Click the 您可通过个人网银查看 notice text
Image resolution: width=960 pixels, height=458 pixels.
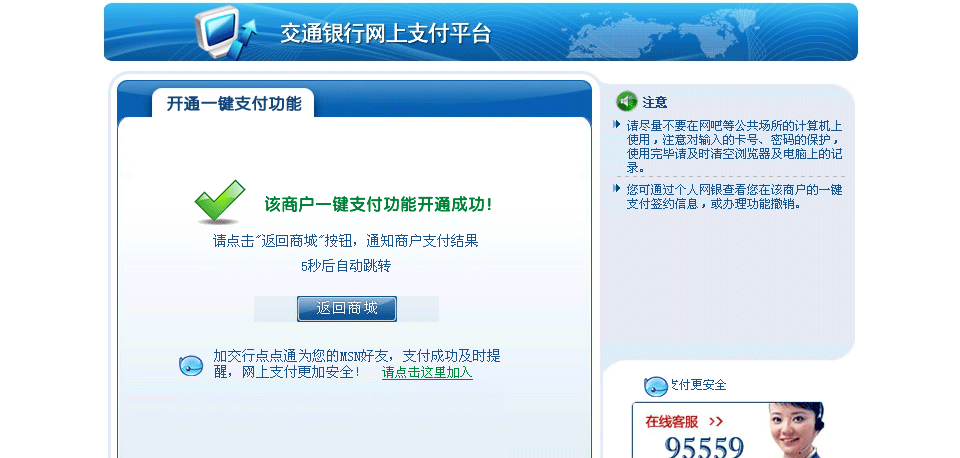(x=734, y=197)
